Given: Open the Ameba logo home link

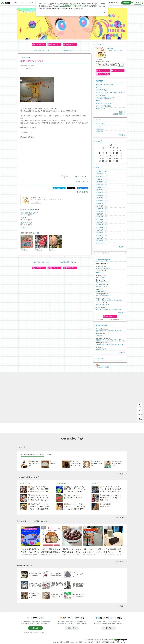Looking at the screenshot, I should (6, 3).
